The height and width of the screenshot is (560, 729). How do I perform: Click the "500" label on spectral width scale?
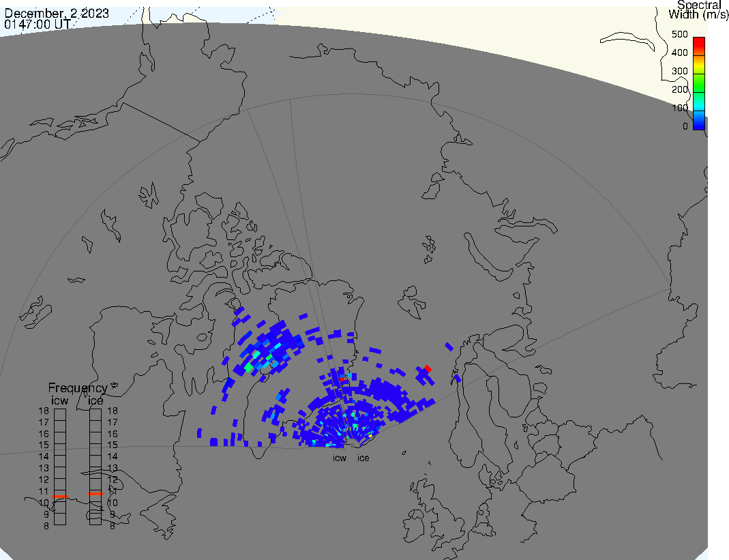(679, 34)
